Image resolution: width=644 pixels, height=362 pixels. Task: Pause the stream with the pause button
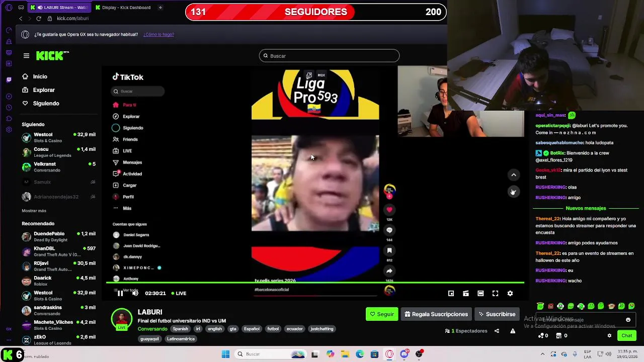[120, 293]
